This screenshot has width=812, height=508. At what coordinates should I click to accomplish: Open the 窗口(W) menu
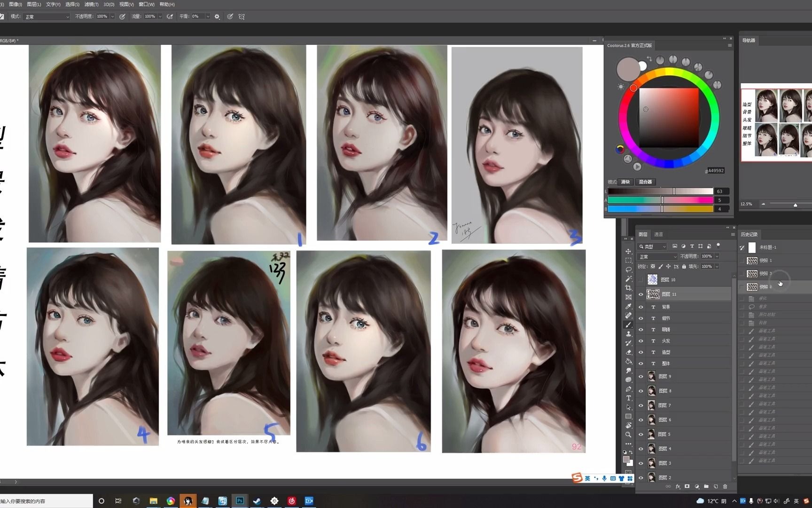point(147,4)
